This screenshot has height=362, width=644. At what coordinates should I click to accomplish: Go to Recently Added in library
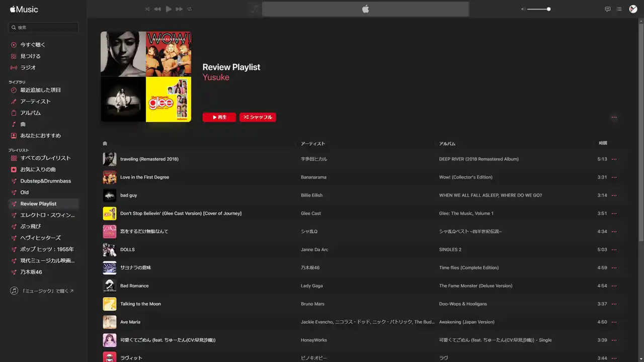click(x=40, y=90)
